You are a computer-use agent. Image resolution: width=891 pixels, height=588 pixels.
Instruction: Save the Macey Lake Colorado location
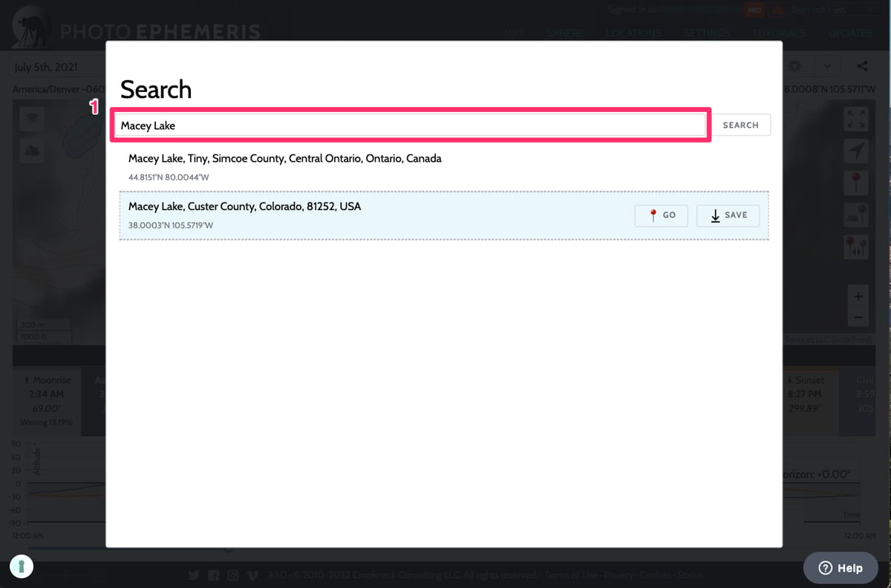728,215
